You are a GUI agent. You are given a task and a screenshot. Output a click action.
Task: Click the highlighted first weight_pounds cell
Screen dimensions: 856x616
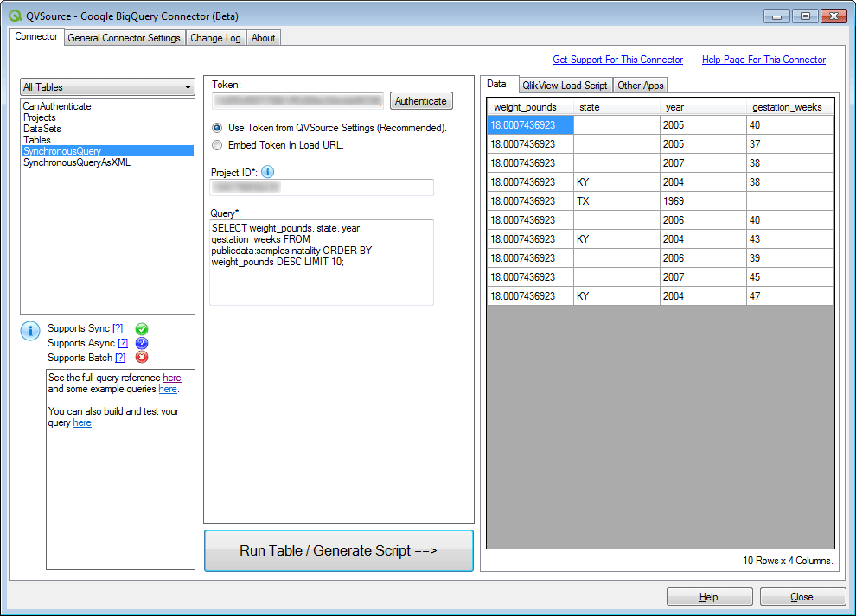(531, 125)
